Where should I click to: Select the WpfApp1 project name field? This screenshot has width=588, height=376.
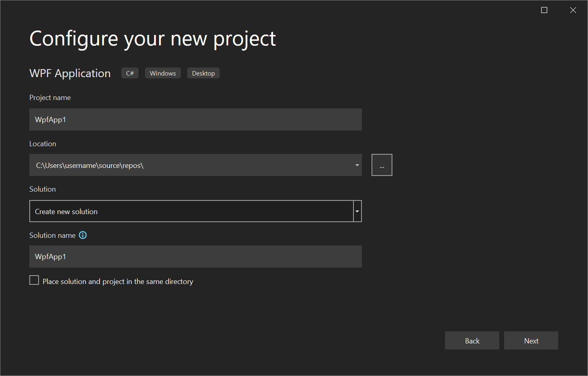195,119
